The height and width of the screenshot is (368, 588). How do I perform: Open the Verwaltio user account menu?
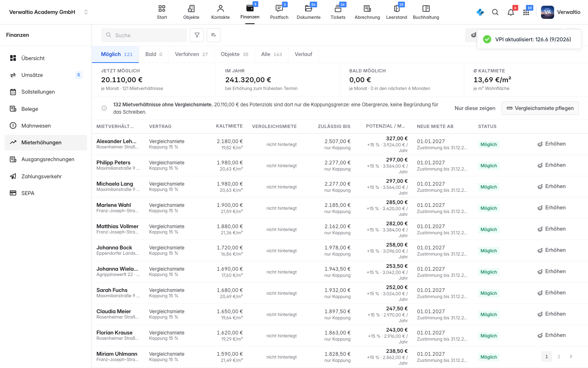tap(561, 12)
